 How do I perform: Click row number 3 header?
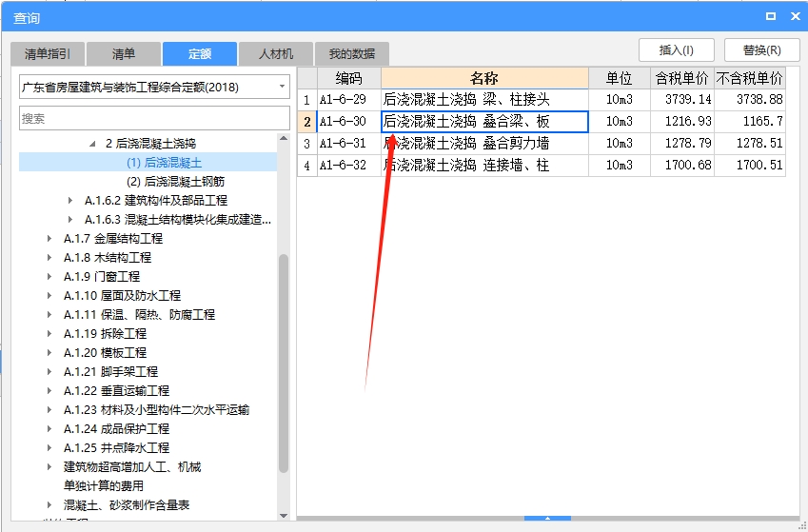[x=307, y=144]
